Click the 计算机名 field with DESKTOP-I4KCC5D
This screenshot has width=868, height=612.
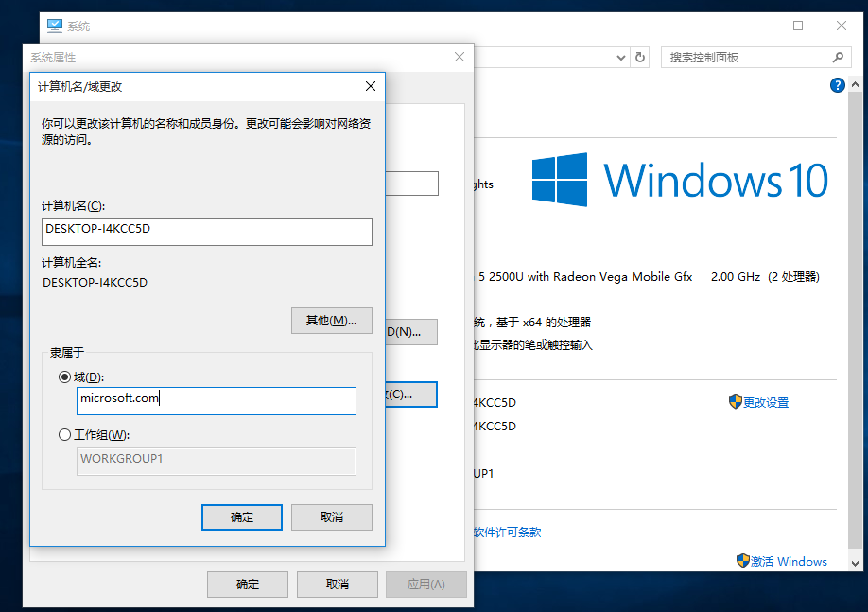(206, 231)
